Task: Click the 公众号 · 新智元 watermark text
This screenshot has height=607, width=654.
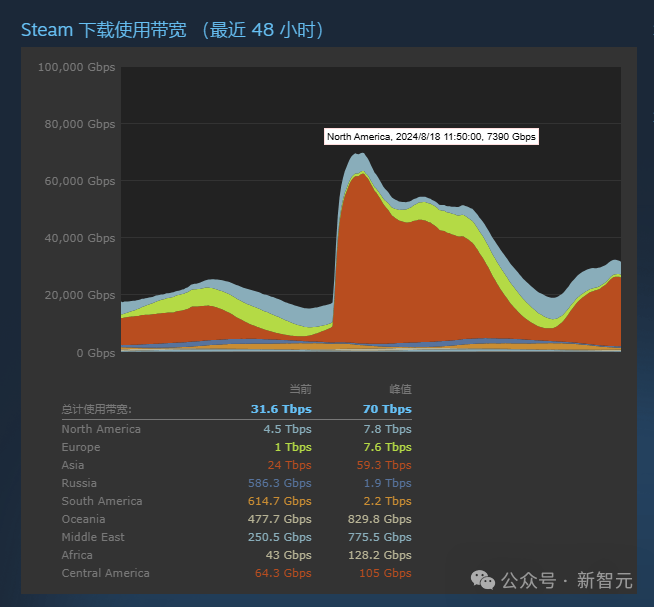Action: pos(566,580)
